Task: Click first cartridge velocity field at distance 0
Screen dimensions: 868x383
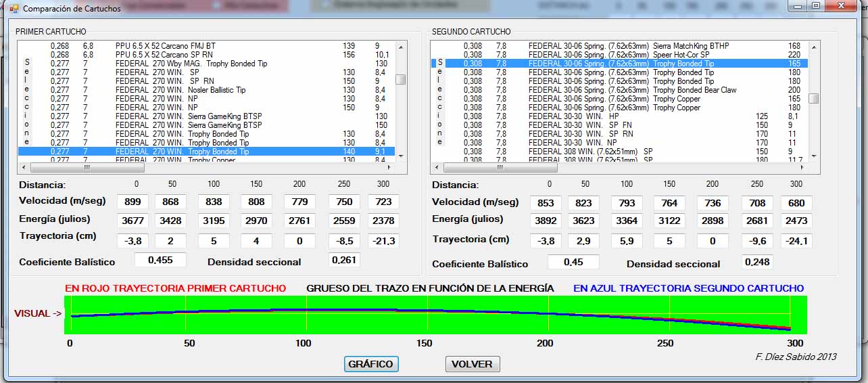Action: [133, 202]
